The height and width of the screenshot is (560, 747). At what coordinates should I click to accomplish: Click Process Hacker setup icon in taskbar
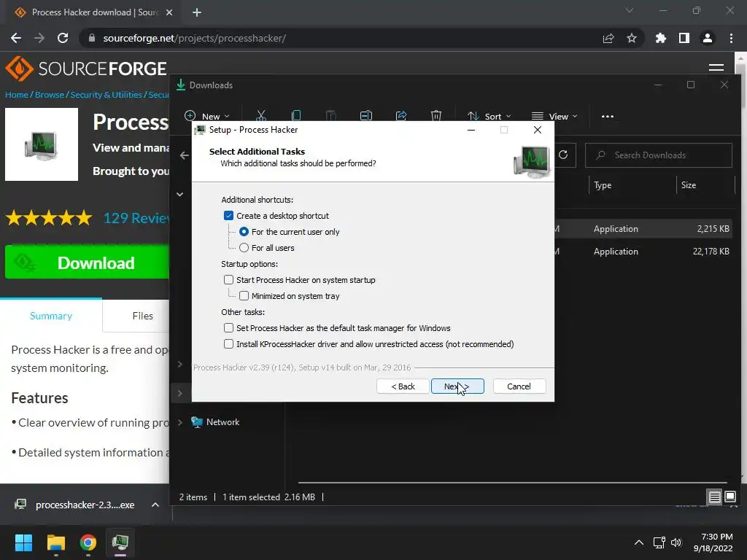(120, 542)
